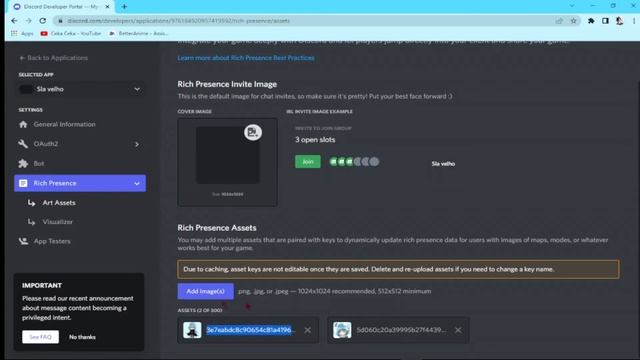
Task: Click the See FAQ button
Action: click(40, 337)
